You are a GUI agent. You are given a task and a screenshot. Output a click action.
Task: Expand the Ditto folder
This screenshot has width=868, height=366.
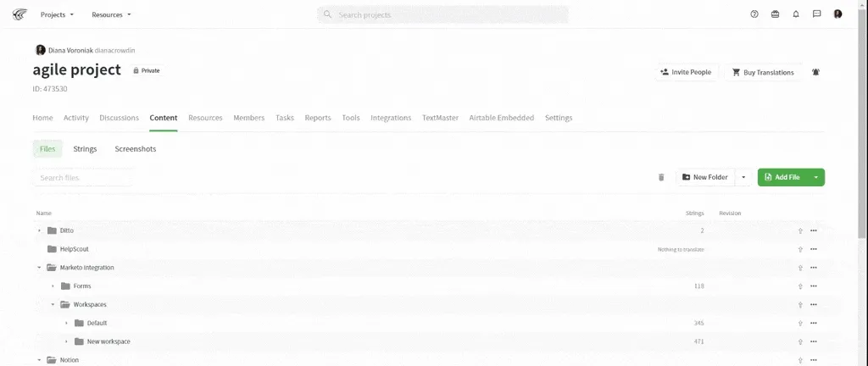(x=39, y=230)
